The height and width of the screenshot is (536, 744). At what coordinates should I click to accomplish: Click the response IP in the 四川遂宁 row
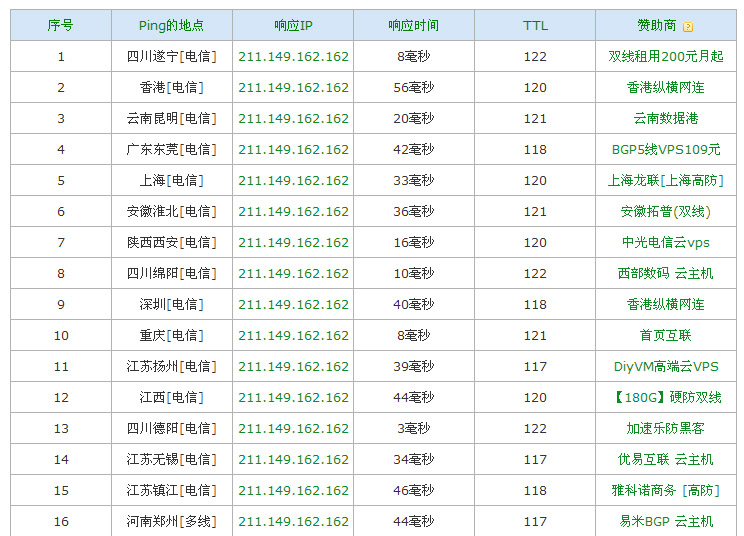pos(293,57)
